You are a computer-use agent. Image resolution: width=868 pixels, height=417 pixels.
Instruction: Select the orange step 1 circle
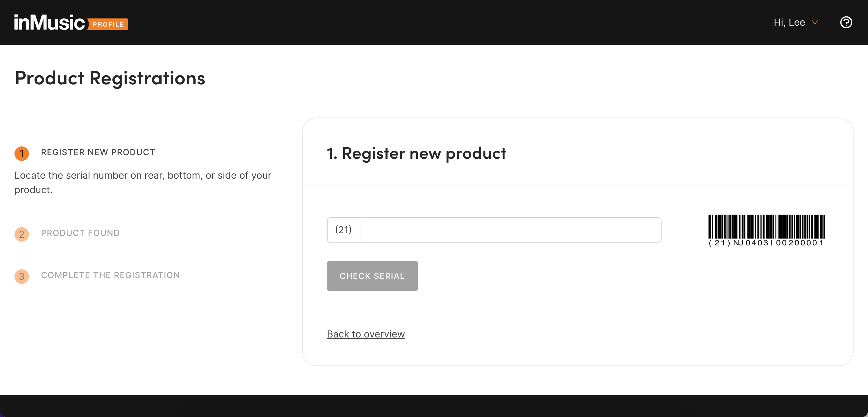click(22, 154)
